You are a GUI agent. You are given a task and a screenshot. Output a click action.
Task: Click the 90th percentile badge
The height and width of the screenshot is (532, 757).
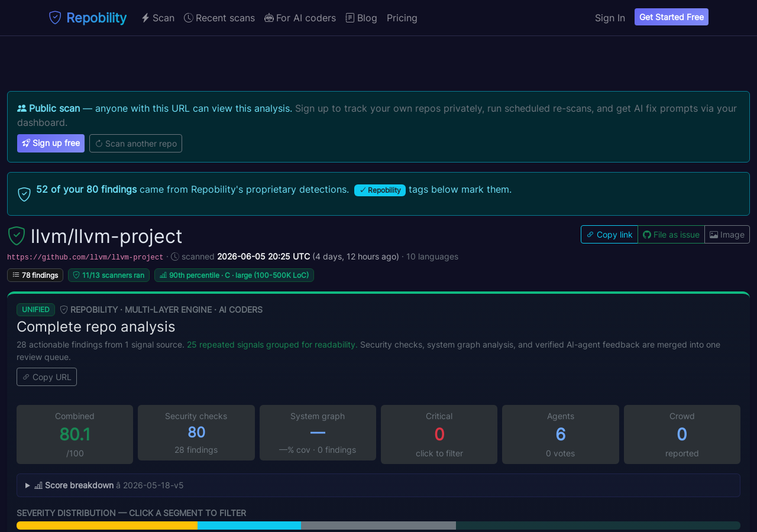tap(234, 275)
